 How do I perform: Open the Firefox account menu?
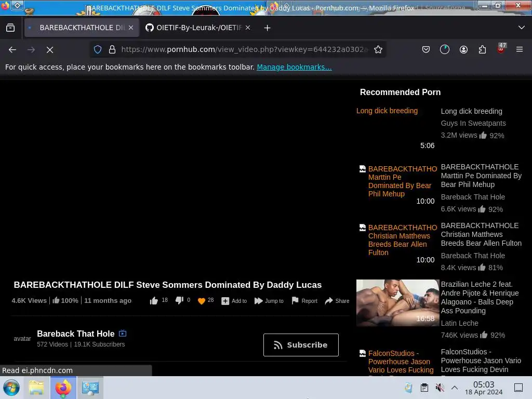click(463, 49)
